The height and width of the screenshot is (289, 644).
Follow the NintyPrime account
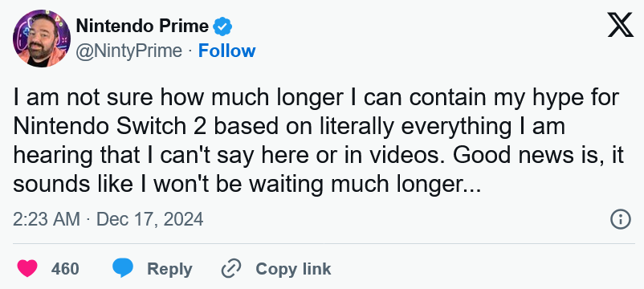click(226, 51)
